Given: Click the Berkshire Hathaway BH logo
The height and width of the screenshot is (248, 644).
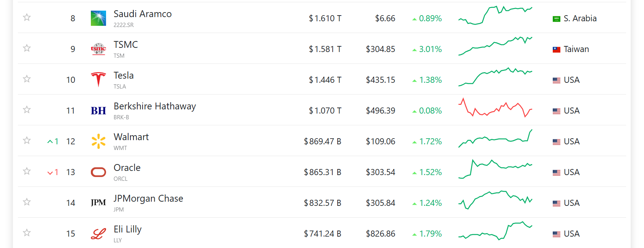Looking at the screenshot, I should (x=98, y=111).
